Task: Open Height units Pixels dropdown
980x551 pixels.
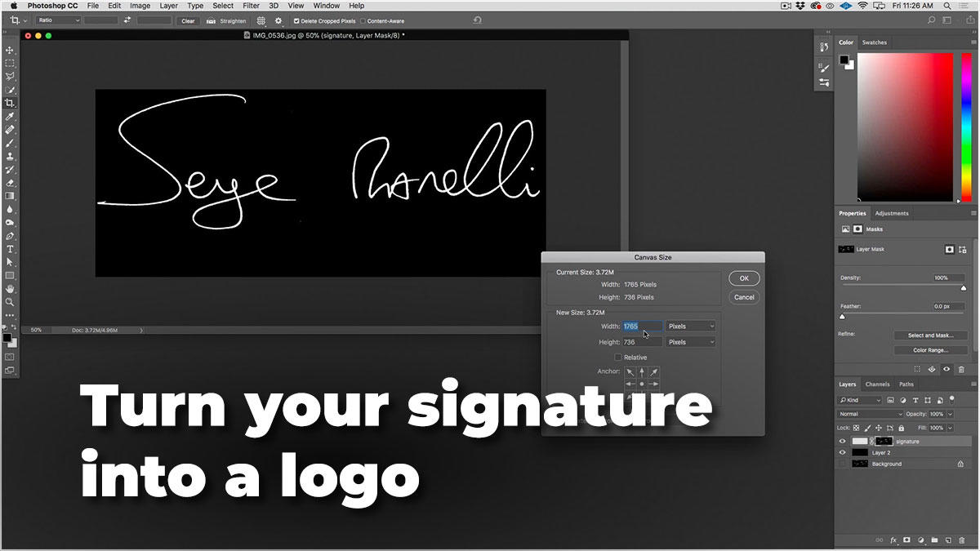Action: (x=691, y=342)
